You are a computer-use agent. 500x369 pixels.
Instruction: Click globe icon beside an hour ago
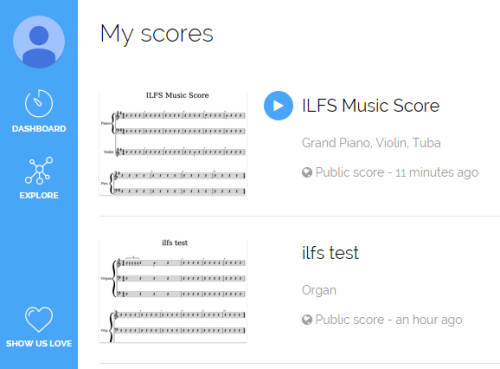click(307, 320)
